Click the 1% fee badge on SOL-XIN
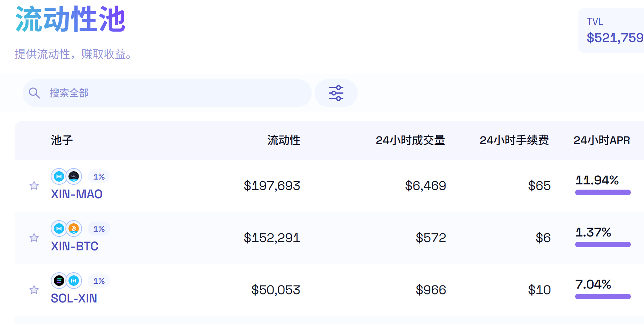 click(x=99, y=281)
